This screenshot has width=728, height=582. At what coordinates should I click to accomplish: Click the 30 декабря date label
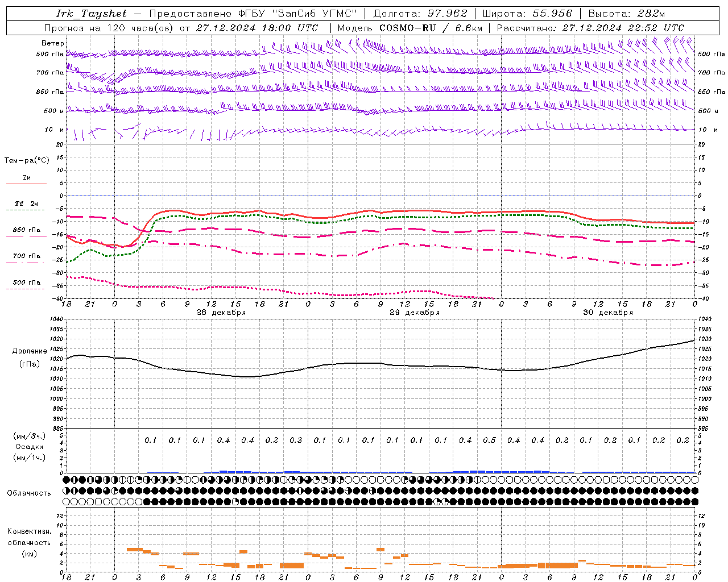click(x=608, y=313)
